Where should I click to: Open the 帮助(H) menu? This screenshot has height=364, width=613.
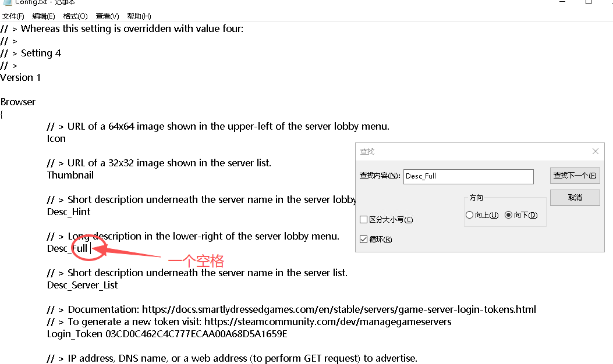click(139, 16)
